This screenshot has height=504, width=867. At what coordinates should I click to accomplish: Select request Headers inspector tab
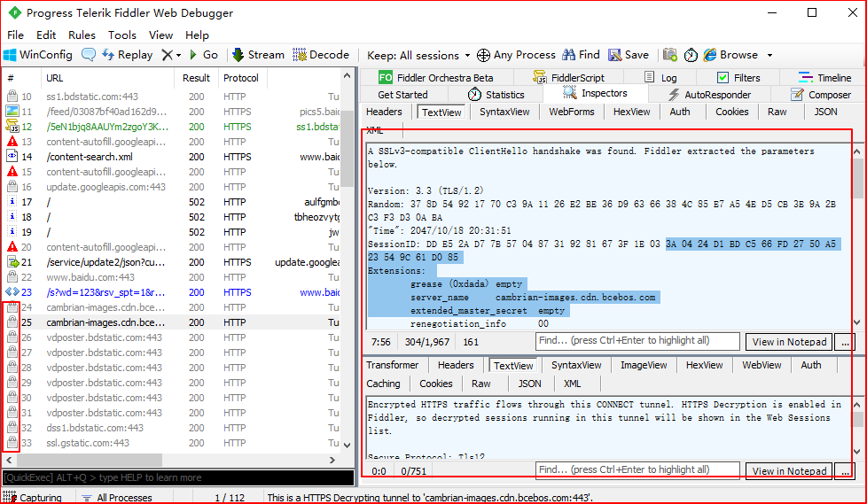coord(384,112)
